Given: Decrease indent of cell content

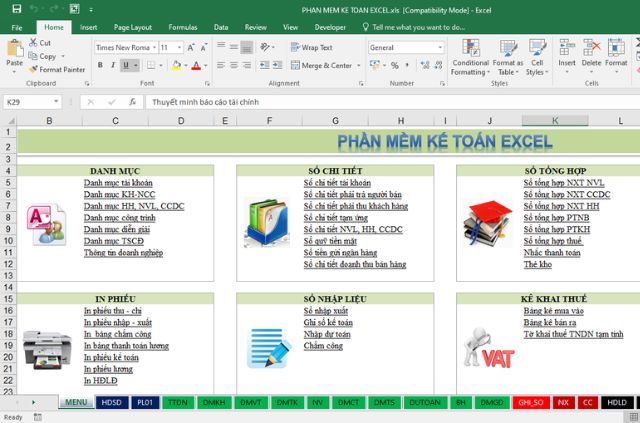Looking at the screenshot, I should pyautogui.click(x=264, y=65).
